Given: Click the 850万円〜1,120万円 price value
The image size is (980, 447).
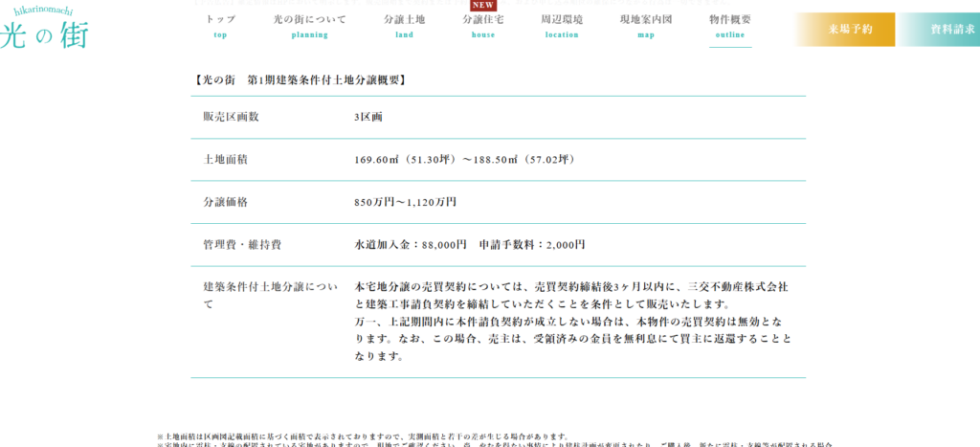Looking at the screenshot, I should coord(405,202).
